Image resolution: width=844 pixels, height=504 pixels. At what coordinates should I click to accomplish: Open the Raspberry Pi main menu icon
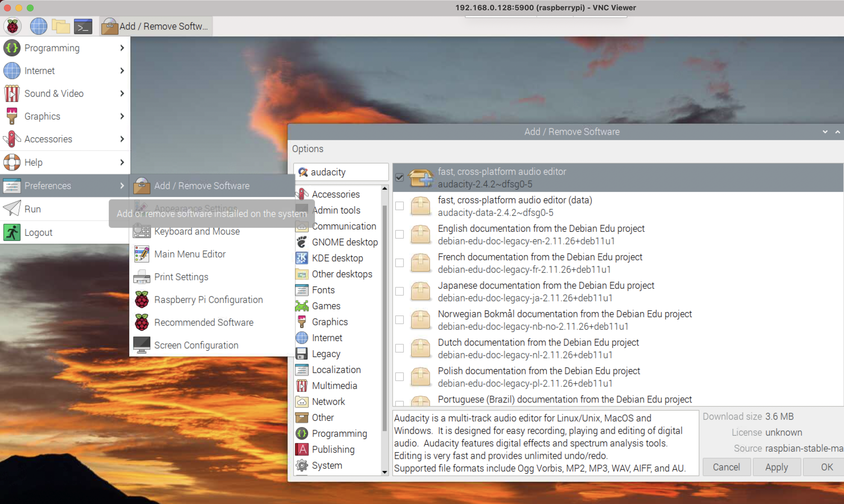(x=13, y=26)
